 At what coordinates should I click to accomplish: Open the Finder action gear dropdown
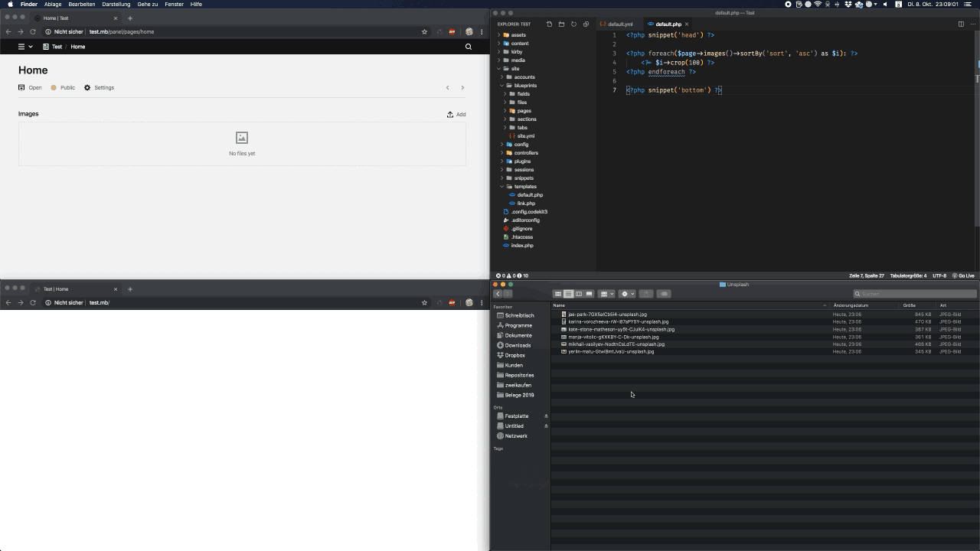tap(627, 294)
